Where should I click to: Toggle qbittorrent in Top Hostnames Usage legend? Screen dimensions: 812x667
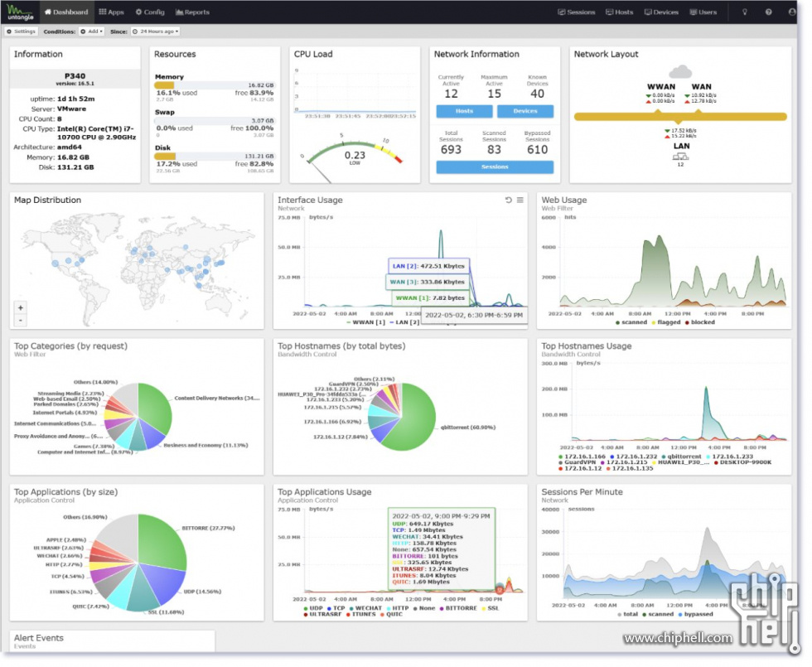pyautogui.click(x=681, y=457)
